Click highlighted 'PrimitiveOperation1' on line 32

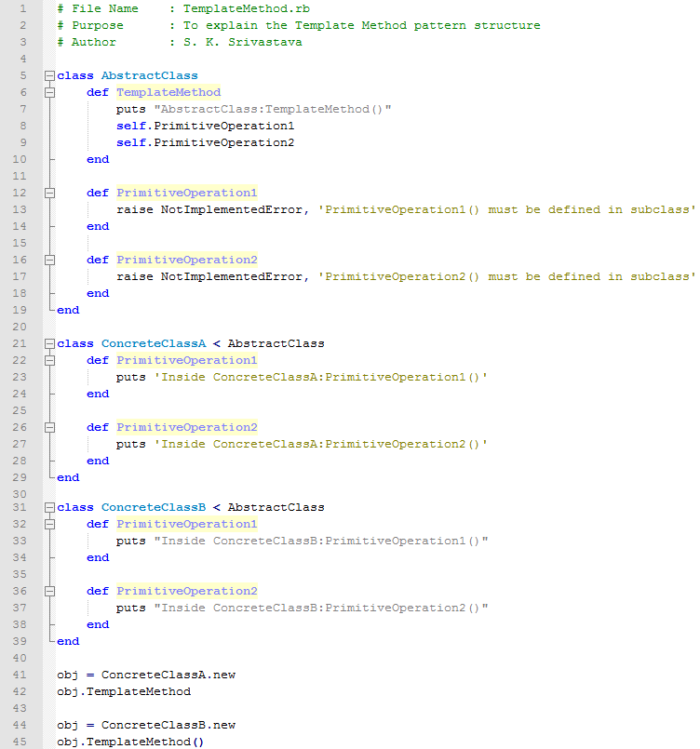(187, 524)
